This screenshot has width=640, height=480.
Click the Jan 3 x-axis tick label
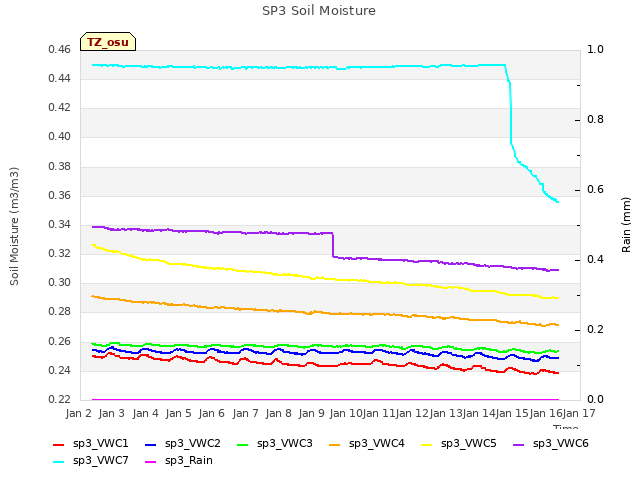111,413
